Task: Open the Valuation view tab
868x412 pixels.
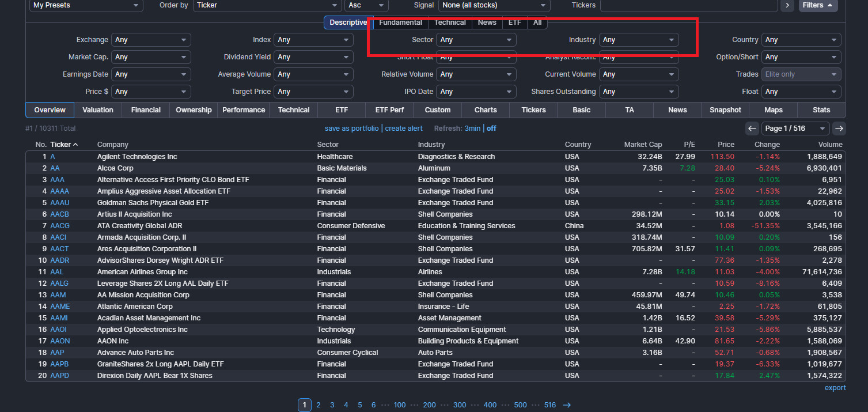Action: 98,110
